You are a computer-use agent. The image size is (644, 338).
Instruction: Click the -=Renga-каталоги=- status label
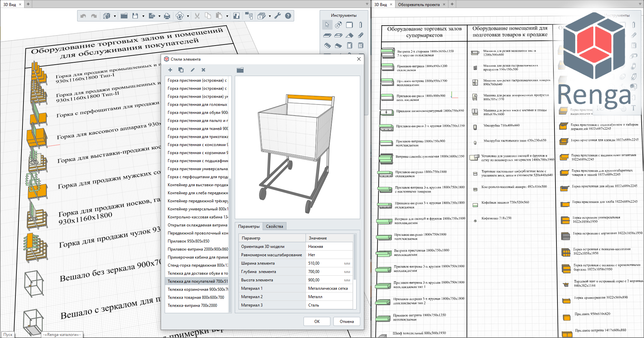coord(62,334)
